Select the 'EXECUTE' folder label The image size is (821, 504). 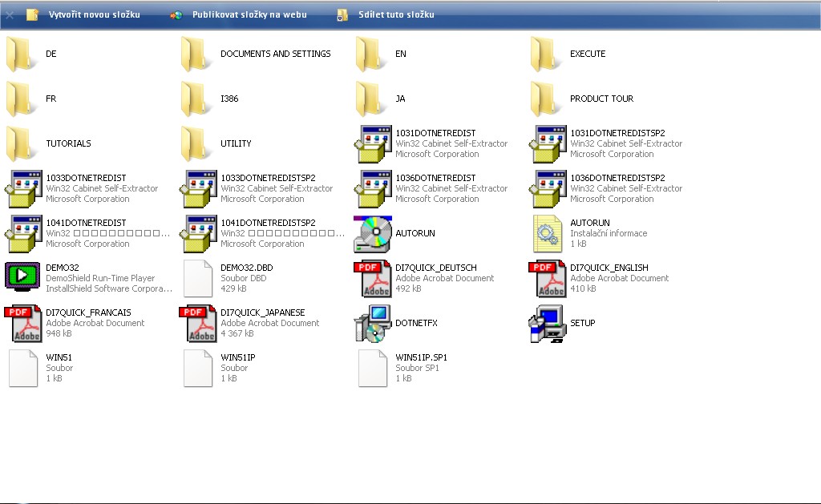coord(588,54)
